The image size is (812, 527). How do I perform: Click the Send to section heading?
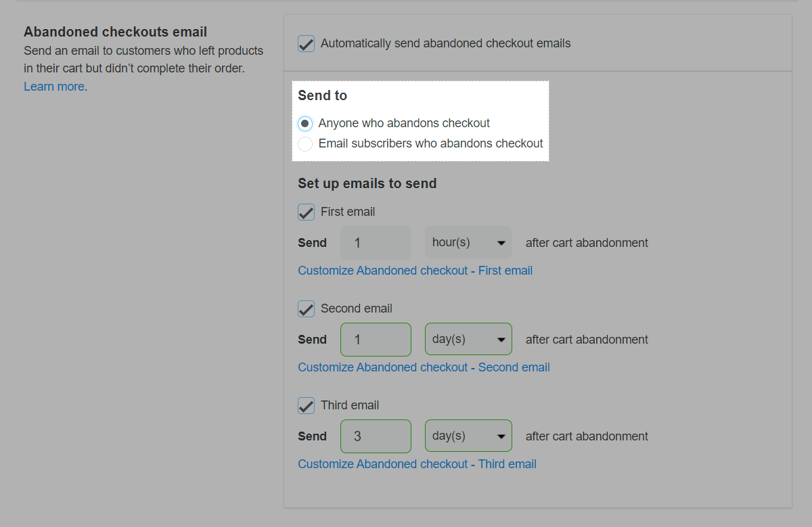point(322,96)
